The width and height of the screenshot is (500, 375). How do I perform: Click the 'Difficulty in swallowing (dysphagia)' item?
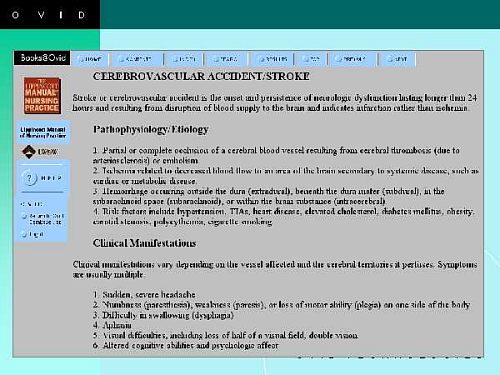[163, 315]
